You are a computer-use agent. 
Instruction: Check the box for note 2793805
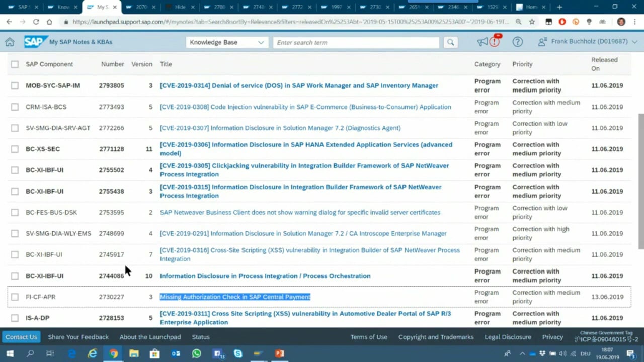(15, 85)
